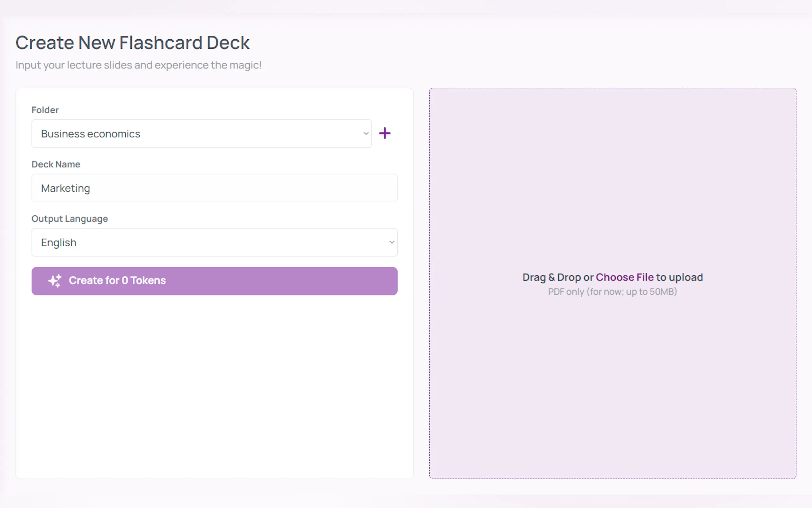Click the 'PDF only (for now; up to 50MB)' note
Viewport: 812px width, 508px height.
point(612,292)
